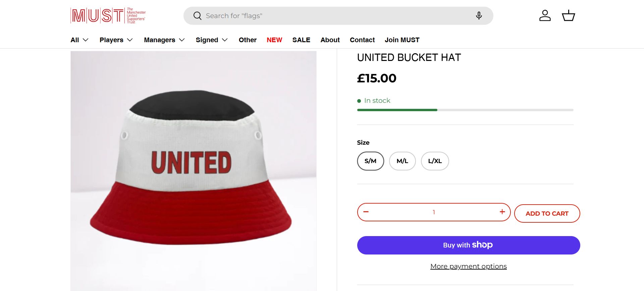Viewport: 644px width, 291px height.
Task: Click More payment options link
Action: [468, 266]
